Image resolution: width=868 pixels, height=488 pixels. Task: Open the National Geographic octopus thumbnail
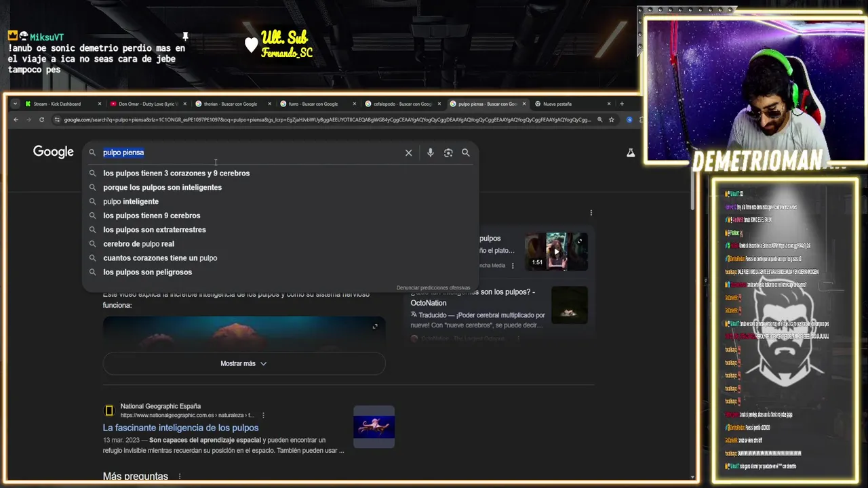pyautogui.click(x=374, y=427)
